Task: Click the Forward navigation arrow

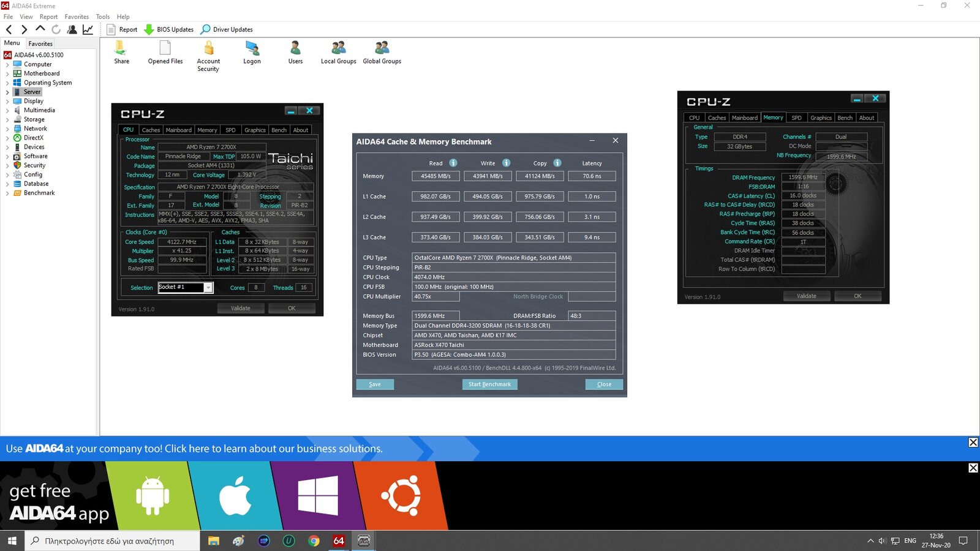Action: [x=24, y=29]
